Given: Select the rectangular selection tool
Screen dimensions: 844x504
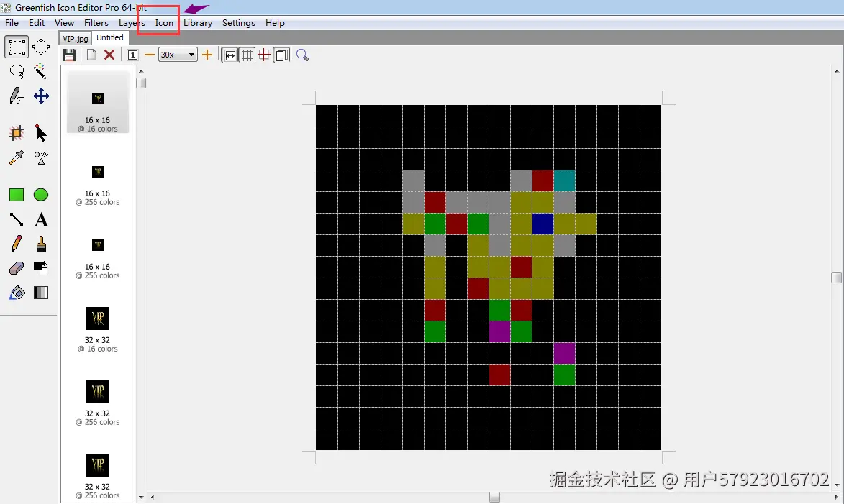Looking at the screenshot, I should tap(17, 47).
